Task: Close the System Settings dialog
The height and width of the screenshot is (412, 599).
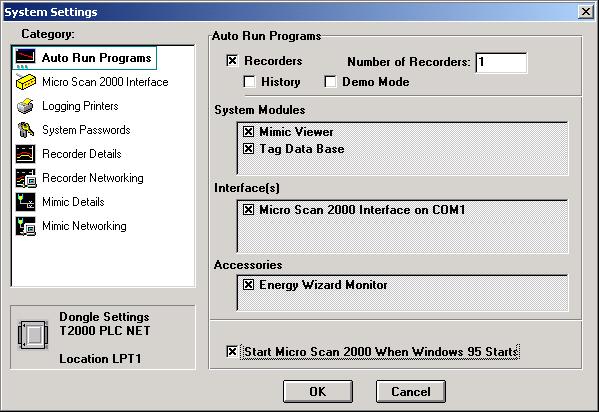Action: pyautogui.click(x=586, y=12)
